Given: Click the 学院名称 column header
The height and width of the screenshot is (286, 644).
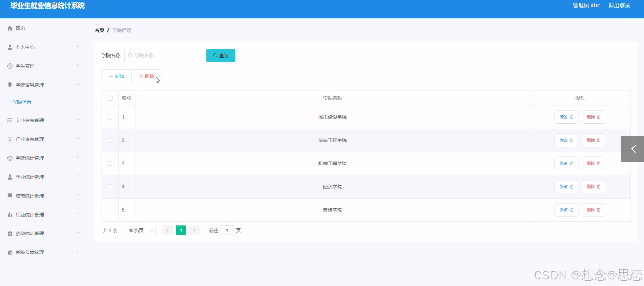Looking at the screenshot, I should (332, 98).
